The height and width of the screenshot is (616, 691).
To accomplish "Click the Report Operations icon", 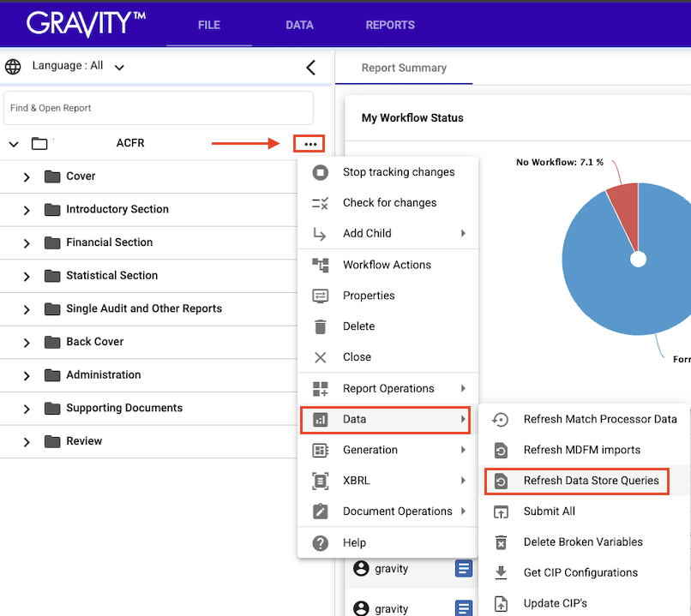I will pyautogui.click(x=321, y=389).
